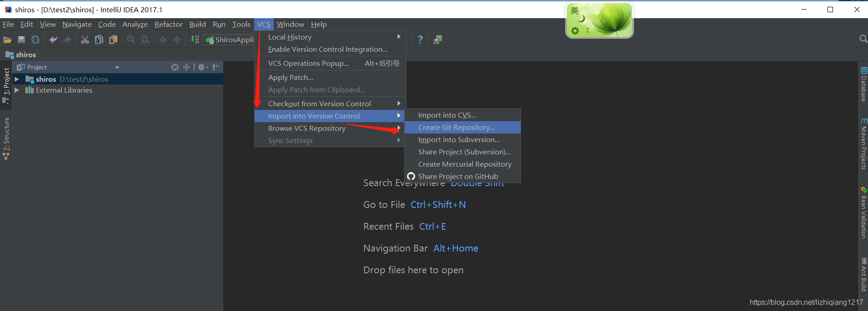
Task: Click the input method gear icon
Action: (x=575, y=30)
